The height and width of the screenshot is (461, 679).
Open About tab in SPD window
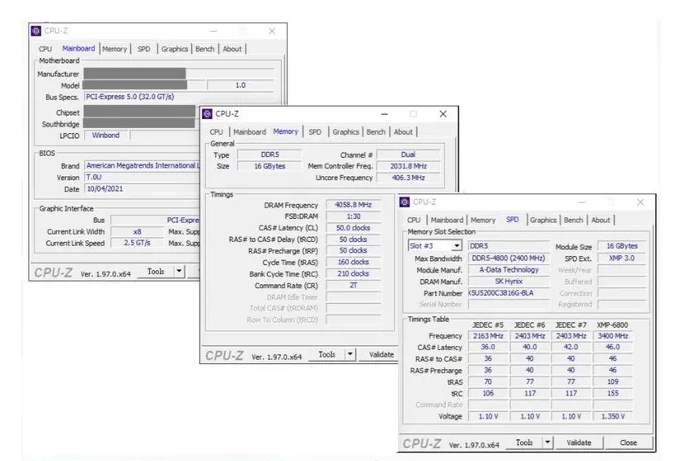click(601, 220)
